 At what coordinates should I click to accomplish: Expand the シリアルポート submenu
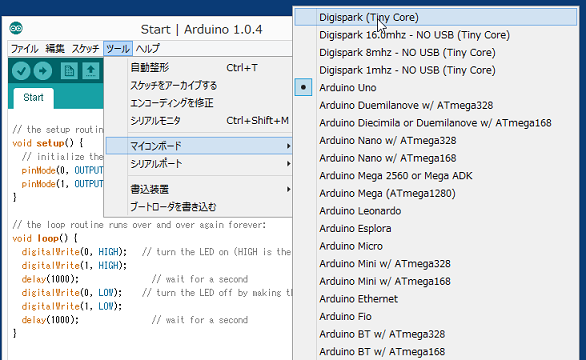198,164
